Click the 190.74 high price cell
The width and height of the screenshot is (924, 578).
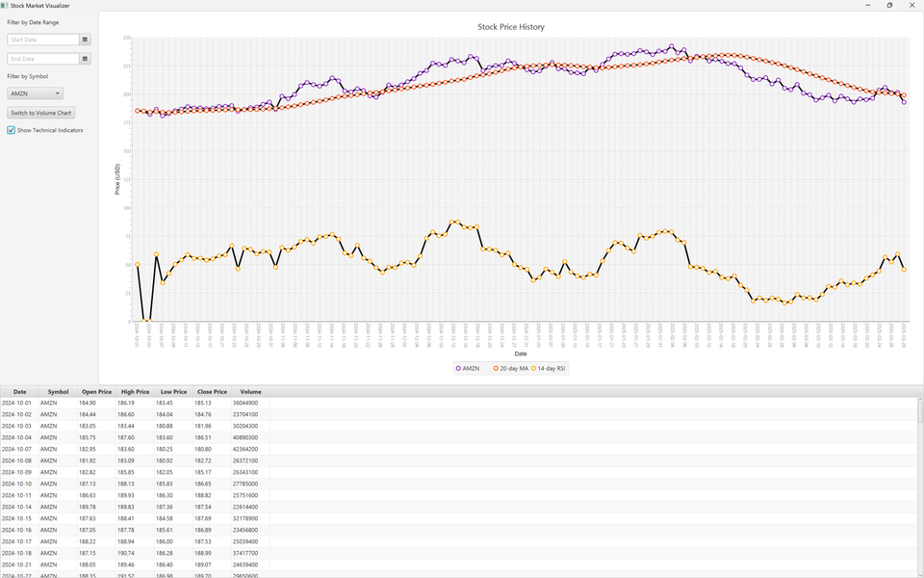[x=135, y=553]
